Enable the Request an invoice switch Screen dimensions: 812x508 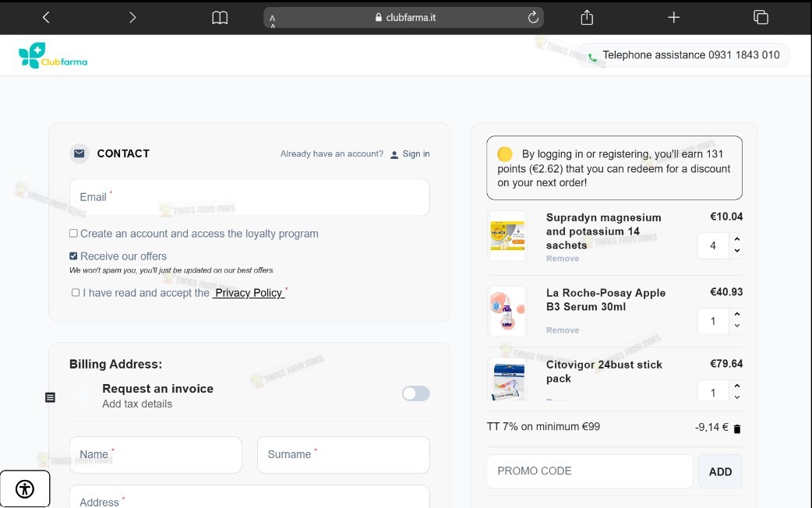(x=416, y=393)
